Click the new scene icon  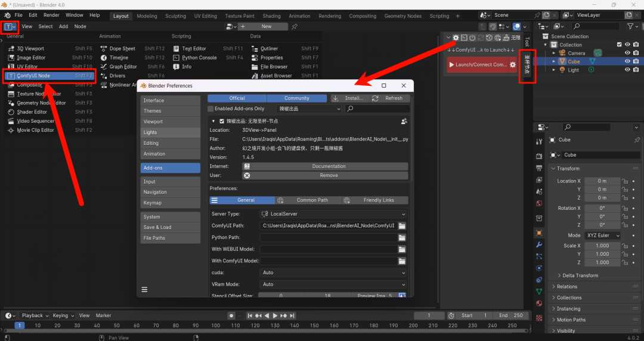pyautogui.click(x=546, y=15)
